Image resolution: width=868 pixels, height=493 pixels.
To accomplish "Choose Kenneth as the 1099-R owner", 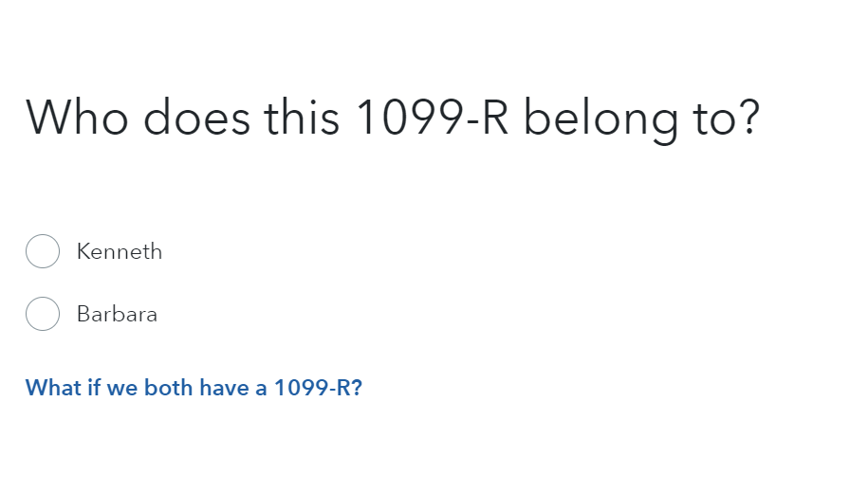I will [43, 251].
